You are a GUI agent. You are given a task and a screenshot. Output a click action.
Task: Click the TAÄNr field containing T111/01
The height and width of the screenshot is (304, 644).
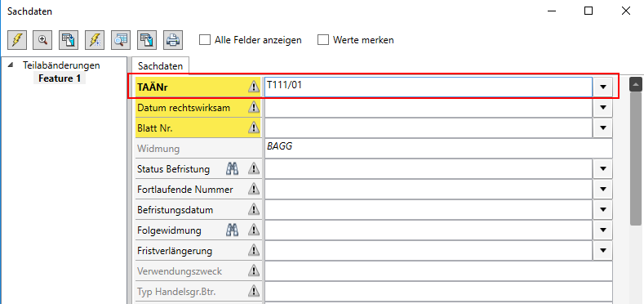coord(429,87)
